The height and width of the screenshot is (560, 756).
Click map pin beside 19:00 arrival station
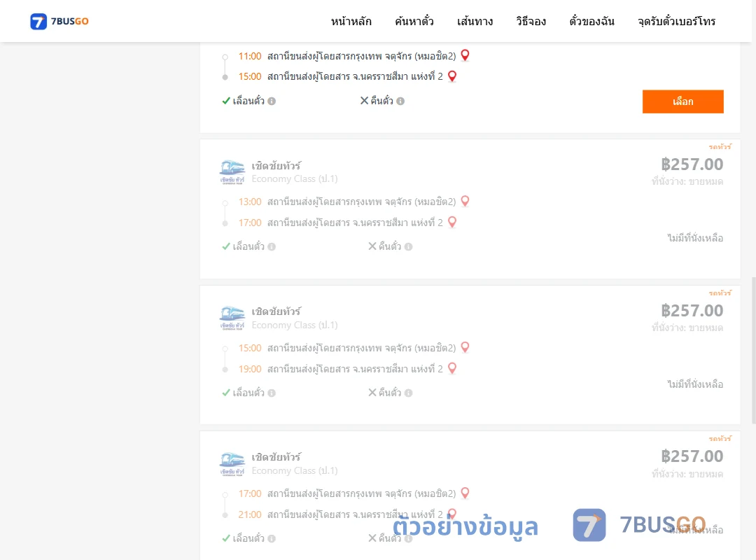452,368
